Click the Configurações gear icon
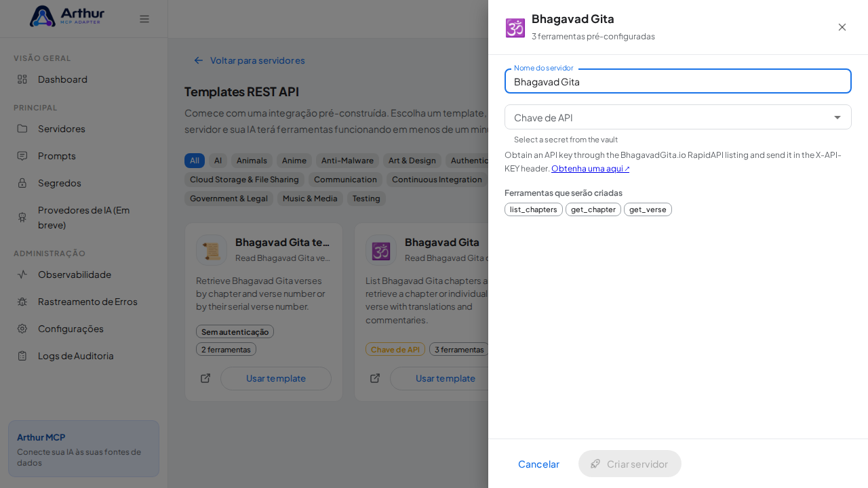 tap(22, 329)
